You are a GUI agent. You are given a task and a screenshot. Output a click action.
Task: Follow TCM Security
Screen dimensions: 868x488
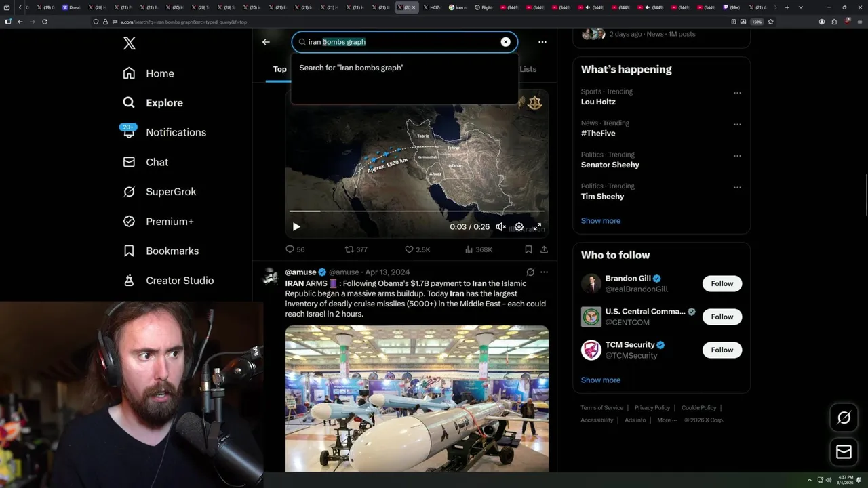click(722, 350)
